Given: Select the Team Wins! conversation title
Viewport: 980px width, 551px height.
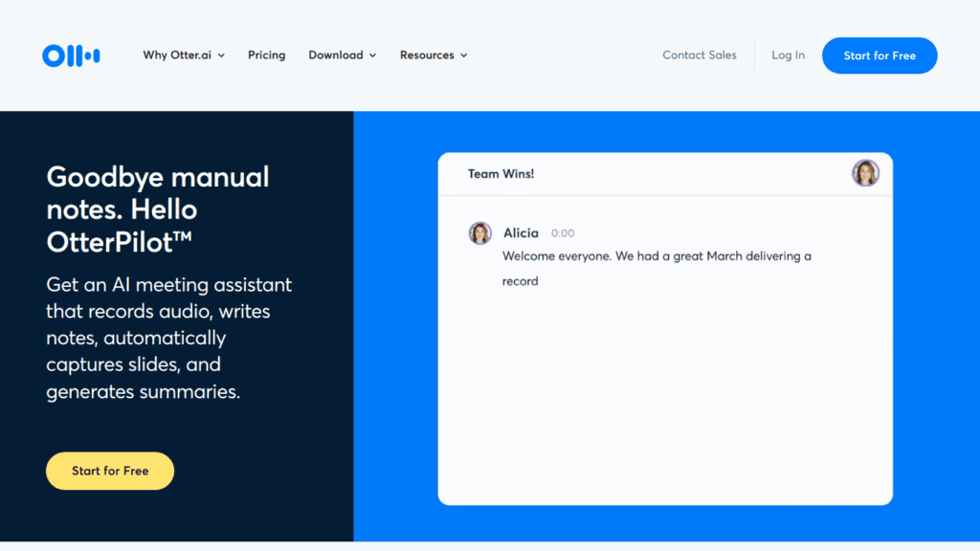Looking at the screenshot, I should pyautogui.click(x=501, y=174).
